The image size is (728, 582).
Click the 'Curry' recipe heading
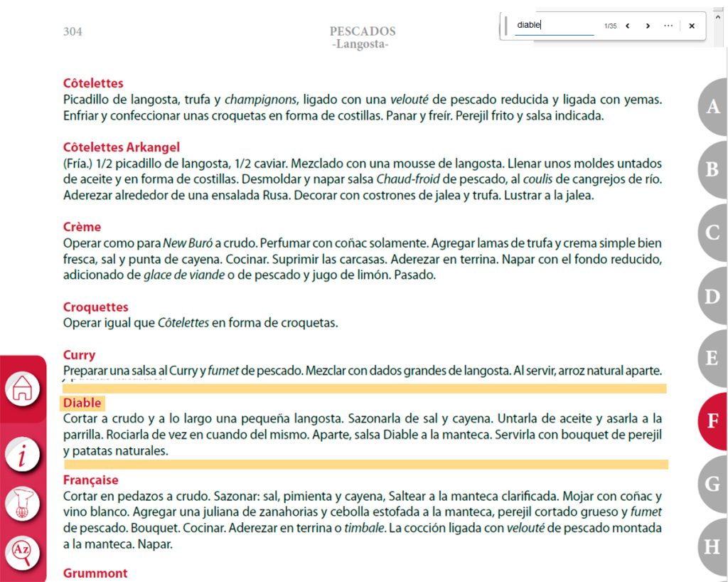(x=80, y=355)
